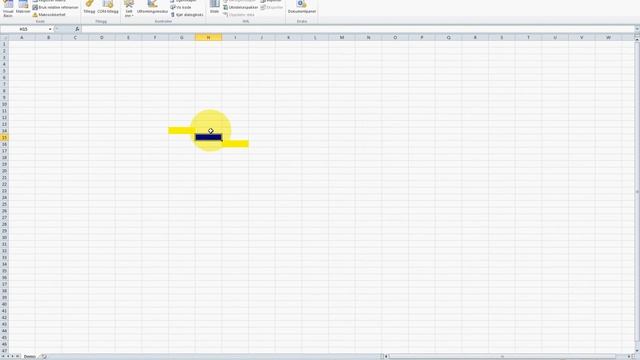Click the horizontal scrollbar thumb
This screenshot has height=360, width=640.
(x=502, y=357)
